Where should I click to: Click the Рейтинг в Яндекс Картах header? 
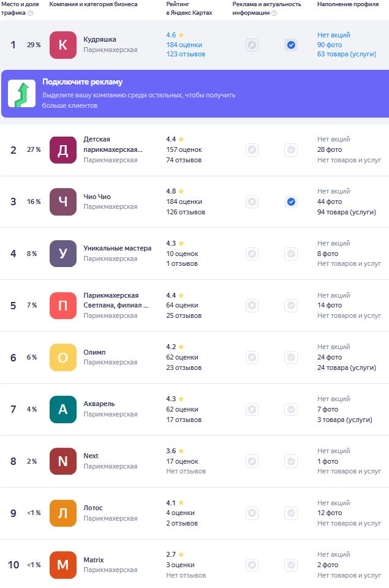pos(189,8)
